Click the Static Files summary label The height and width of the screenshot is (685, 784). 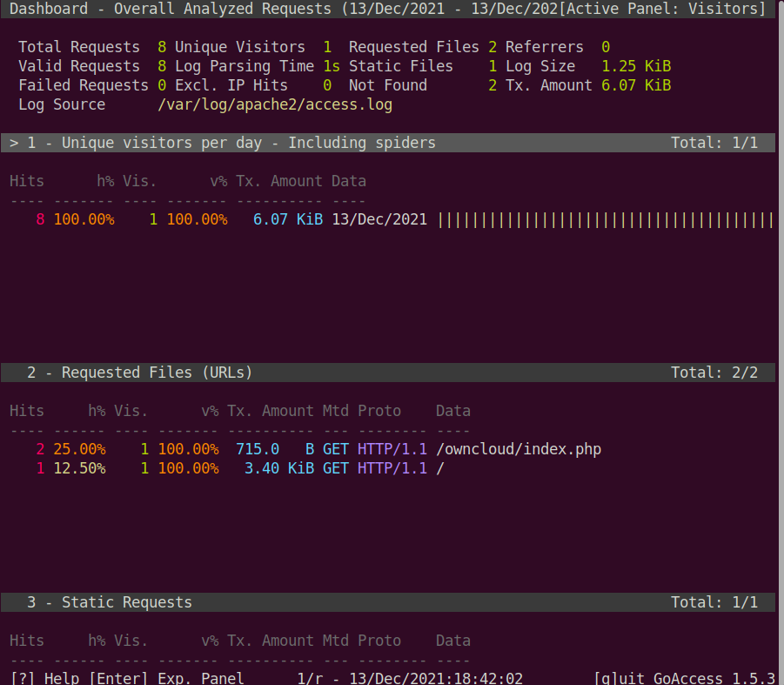pyautogui.click(x=400, y=66)
